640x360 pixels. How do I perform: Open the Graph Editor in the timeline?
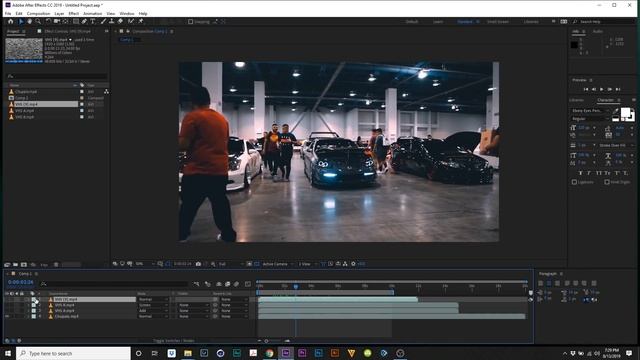point(248,284)
